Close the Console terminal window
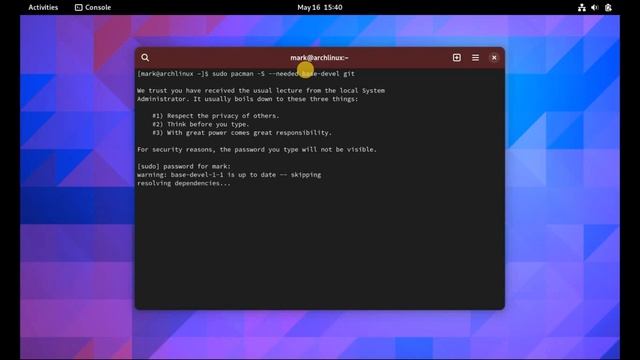This screenshot has height=360, width=640. coord(494,58)
